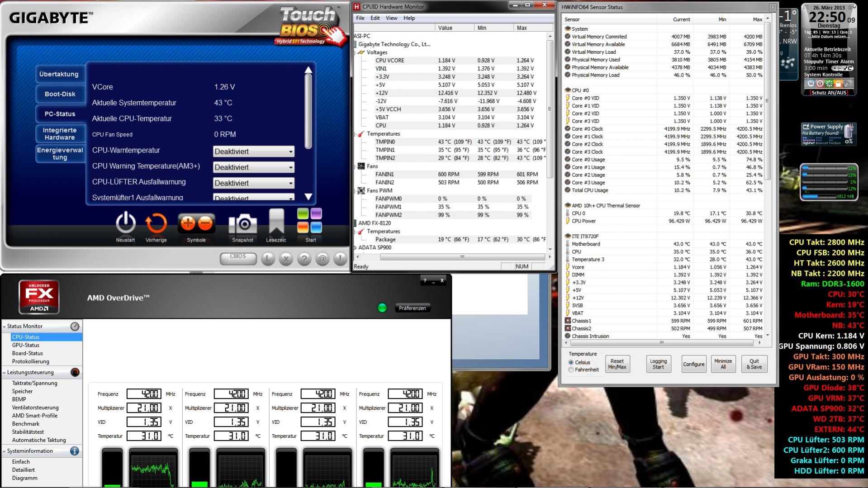Collapse the Status Monitor section

tap(5, 326)
